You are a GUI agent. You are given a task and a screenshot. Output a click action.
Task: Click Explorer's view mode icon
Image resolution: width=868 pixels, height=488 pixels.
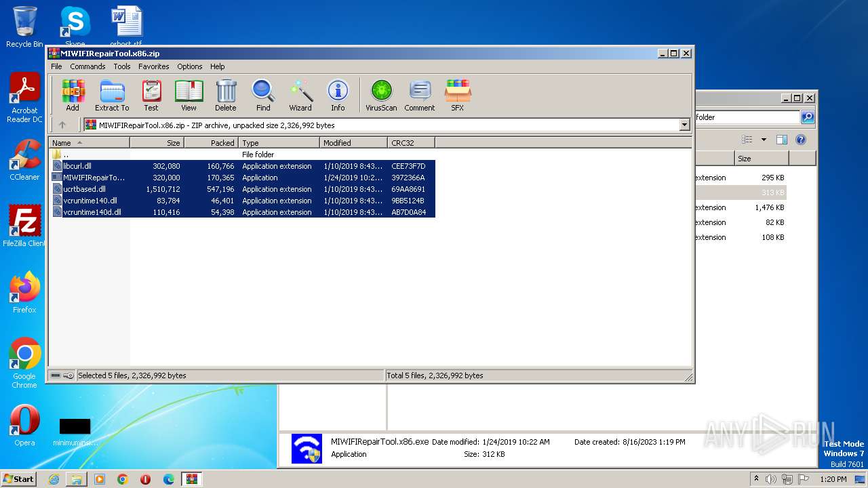747,140
